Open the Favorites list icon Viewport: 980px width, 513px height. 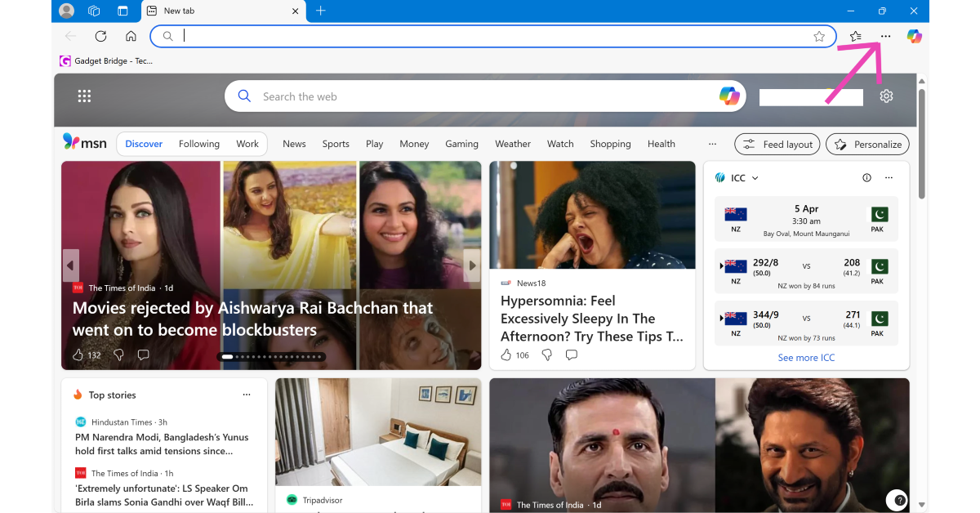(x=855, y=36)
